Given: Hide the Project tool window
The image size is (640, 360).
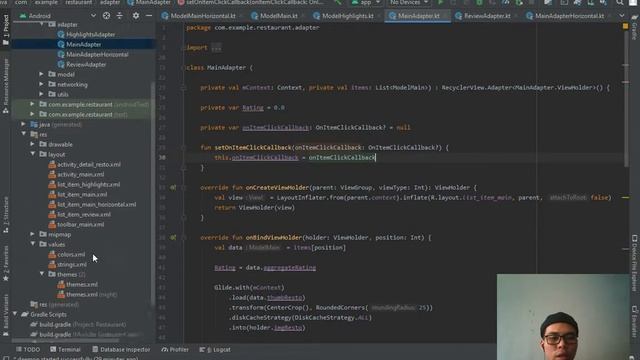Looking at the screenshot, I should pos(149,16).
